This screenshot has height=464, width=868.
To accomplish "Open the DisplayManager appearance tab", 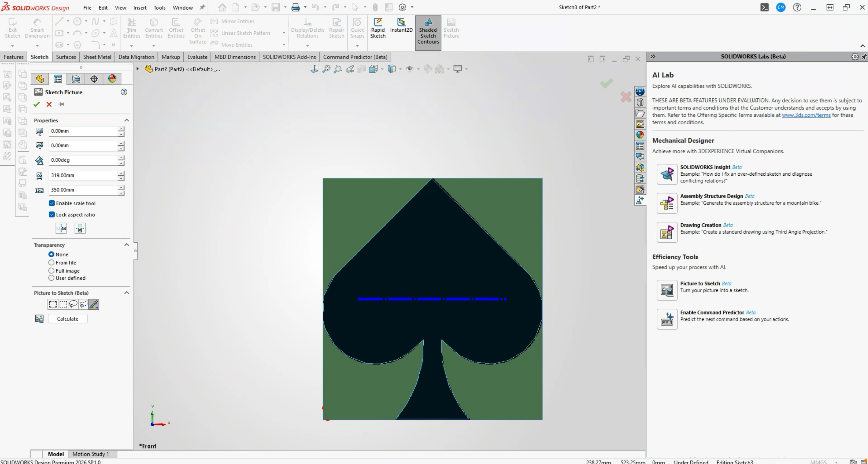I will [x=112, y=79].
